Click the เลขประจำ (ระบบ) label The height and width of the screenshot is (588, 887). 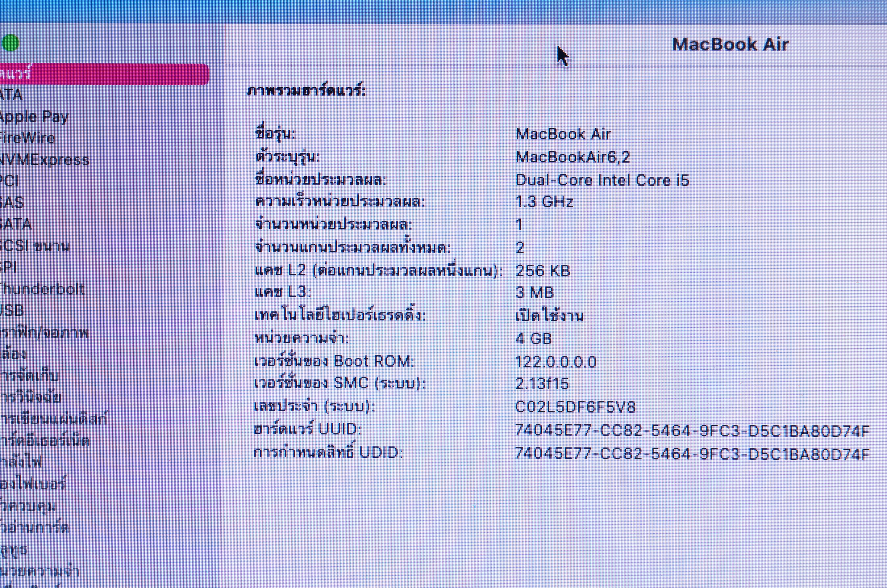point(315,406)
